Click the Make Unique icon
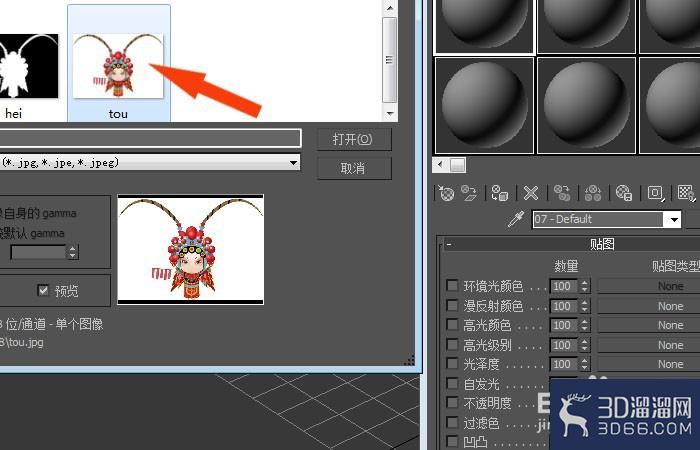The image size is (700, 450). pos(593,193)
